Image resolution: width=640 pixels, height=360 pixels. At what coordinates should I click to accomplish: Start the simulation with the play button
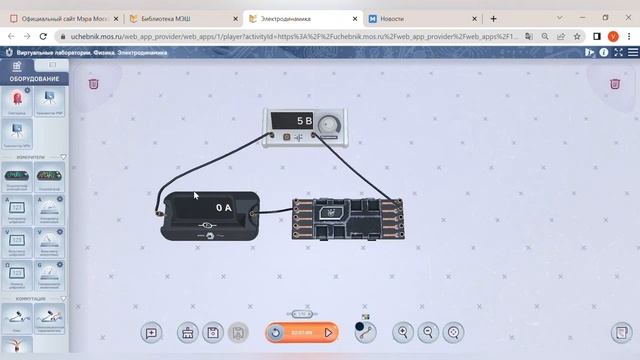pyautogui.click(x=329, y=333)
